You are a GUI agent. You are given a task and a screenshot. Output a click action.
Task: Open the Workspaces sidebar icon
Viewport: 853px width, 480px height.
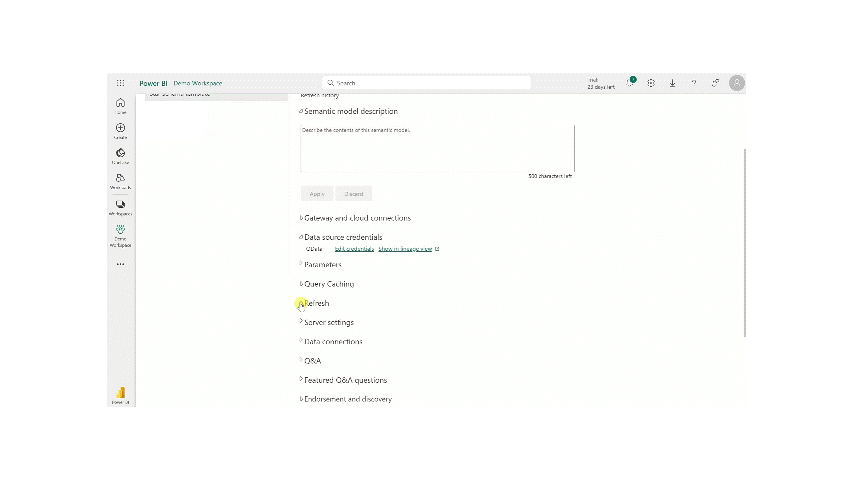point(120,206)
